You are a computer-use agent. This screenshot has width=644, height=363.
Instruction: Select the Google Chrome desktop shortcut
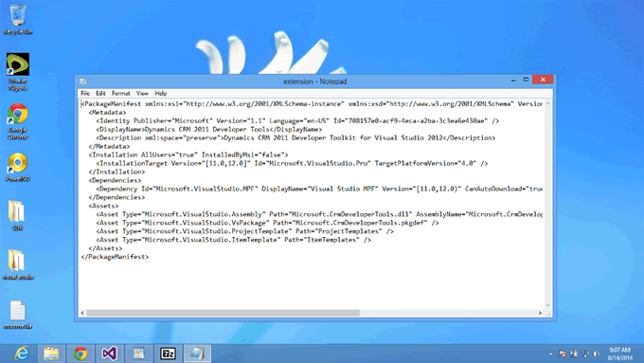click(x=17, y=121)
